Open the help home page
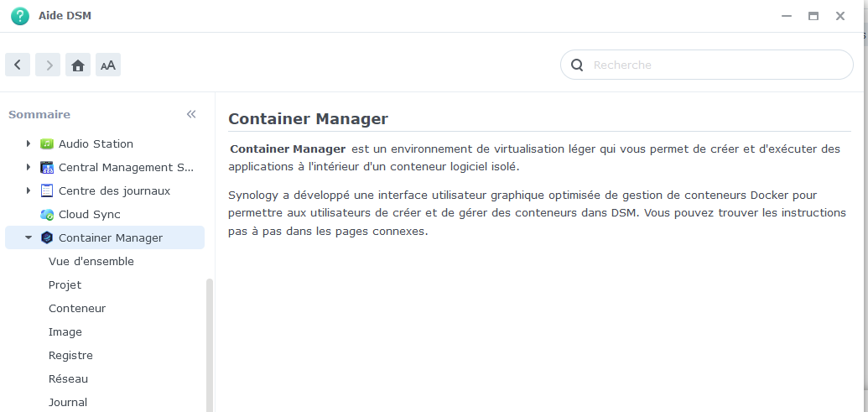This screenshot has width=868, height=412. 78,65
